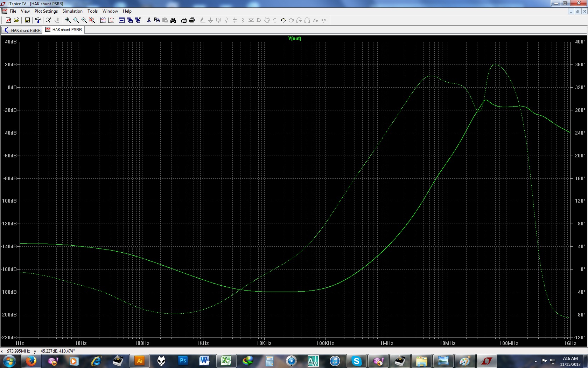This screenshot has height=368, width=588.
Task: Run the simulation with the running man icon
Action: click(49, 20)
